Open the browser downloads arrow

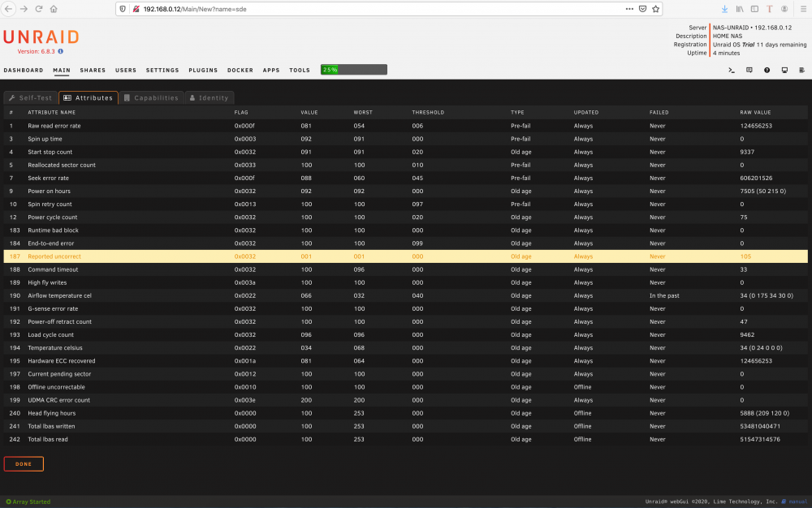(724, 9)
